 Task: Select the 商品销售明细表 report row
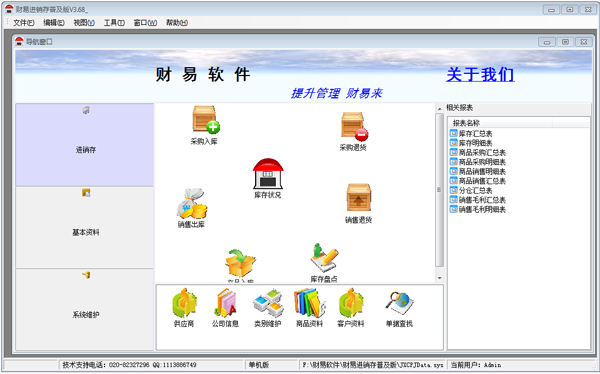(478, 171)
